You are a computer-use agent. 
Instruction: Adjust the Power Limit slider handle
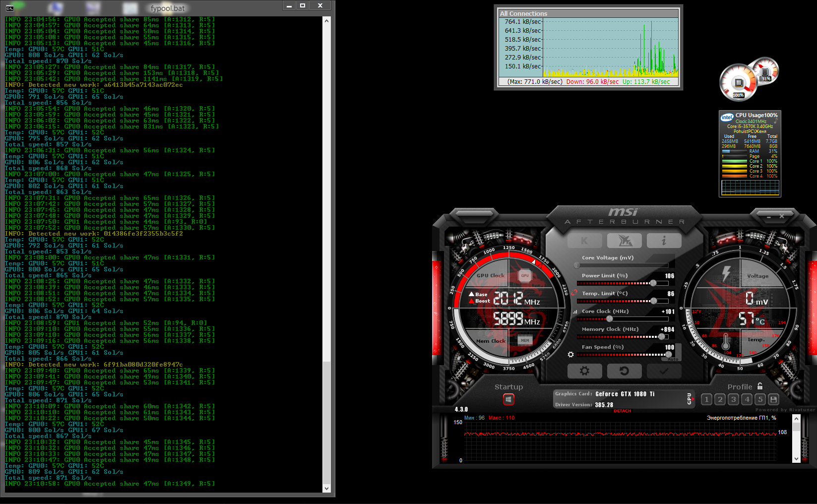coord(653,283)
